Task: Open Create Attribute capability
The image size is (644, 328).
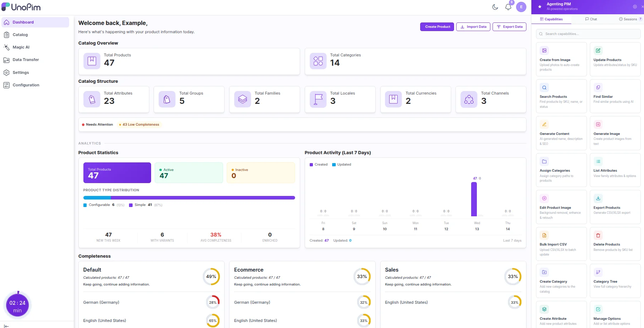Action: (561, 314)
